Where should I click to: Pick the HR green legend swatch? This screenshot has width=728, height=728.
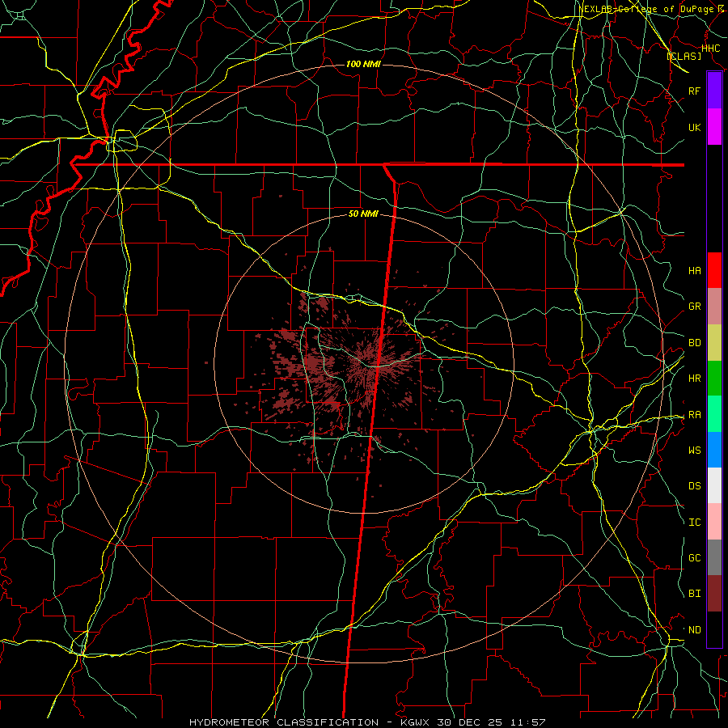pos(714,379)
